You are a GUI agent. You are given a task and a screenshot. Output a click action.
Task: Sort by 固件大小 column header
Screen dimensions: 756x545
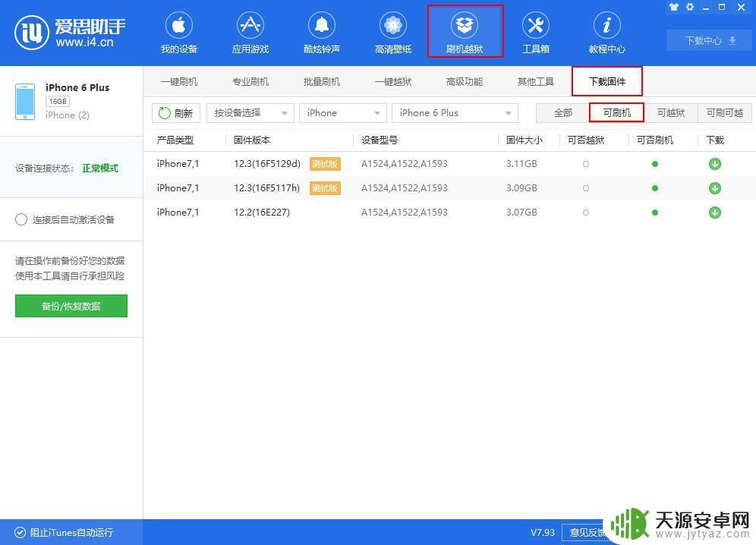pyautogui.click(x=524, y=140)
